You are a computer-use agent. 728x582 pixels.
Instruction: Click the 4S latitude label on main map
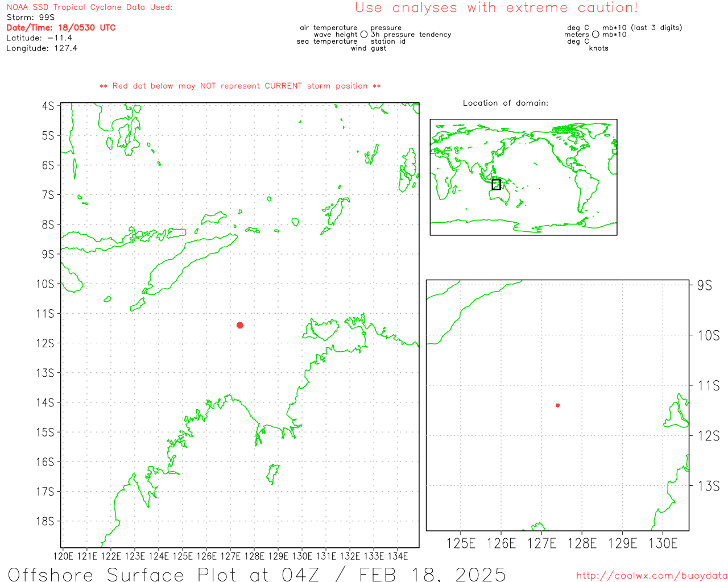point(48,106)
